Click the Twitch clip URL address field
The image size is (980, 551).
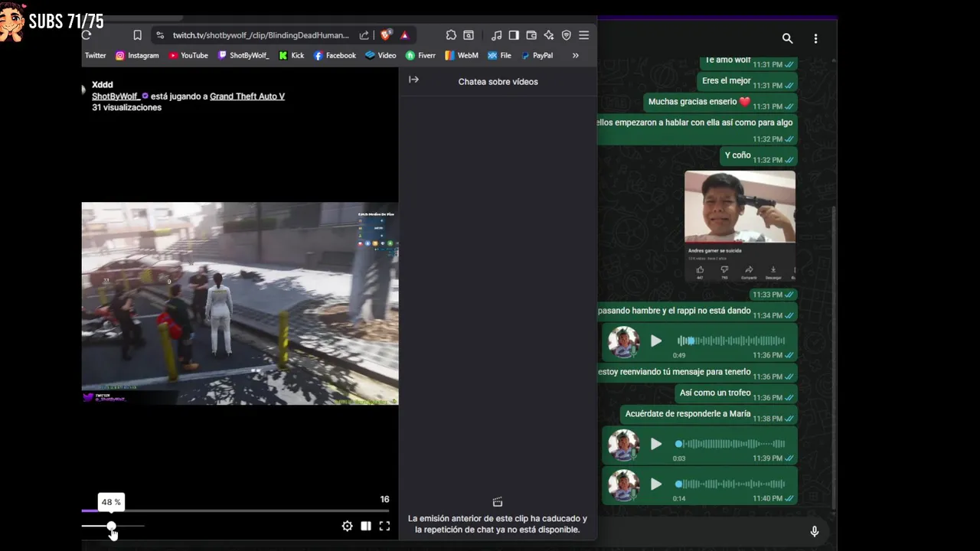coord(260,35)
